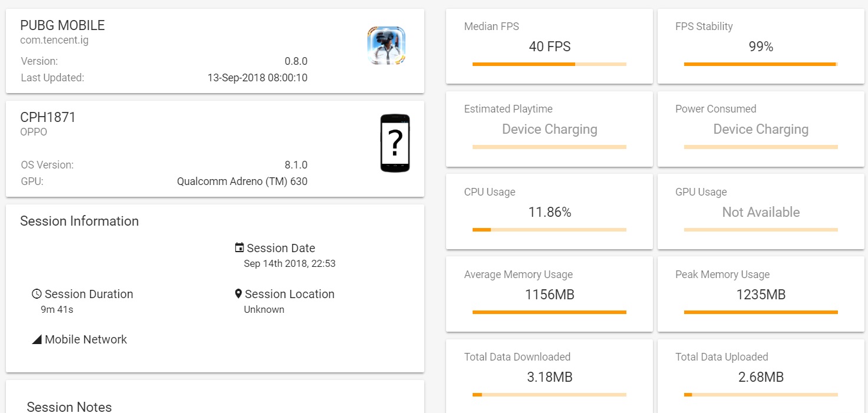
Task: Click the Peak Memory Usage progress bar
Action: point(761,312)
